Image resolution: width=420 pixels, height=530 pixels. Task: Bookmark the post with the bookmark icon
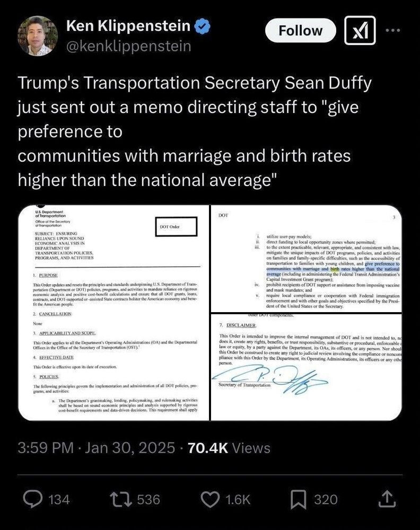[299, 500]
